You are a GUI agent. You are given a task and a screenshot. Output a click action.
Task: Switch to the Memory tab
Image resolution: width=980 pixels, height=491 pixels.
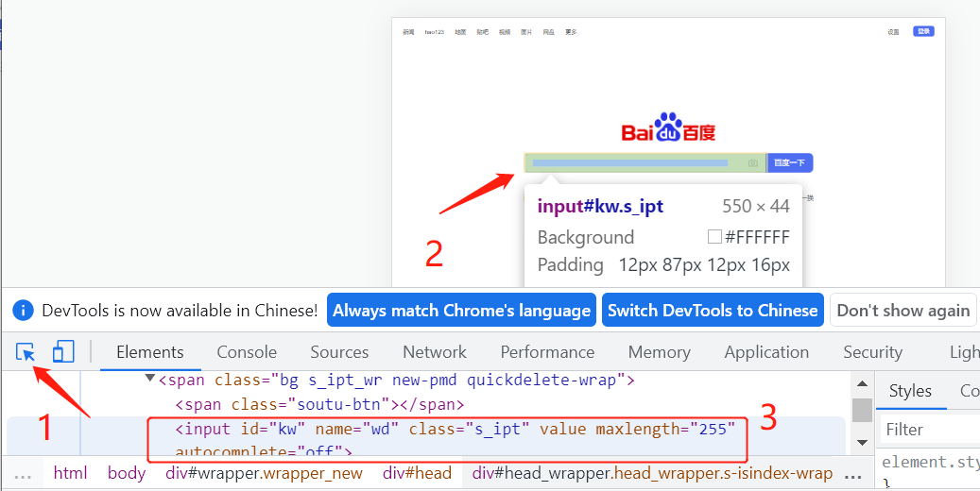pyautogui.click(x=660, y=352)
